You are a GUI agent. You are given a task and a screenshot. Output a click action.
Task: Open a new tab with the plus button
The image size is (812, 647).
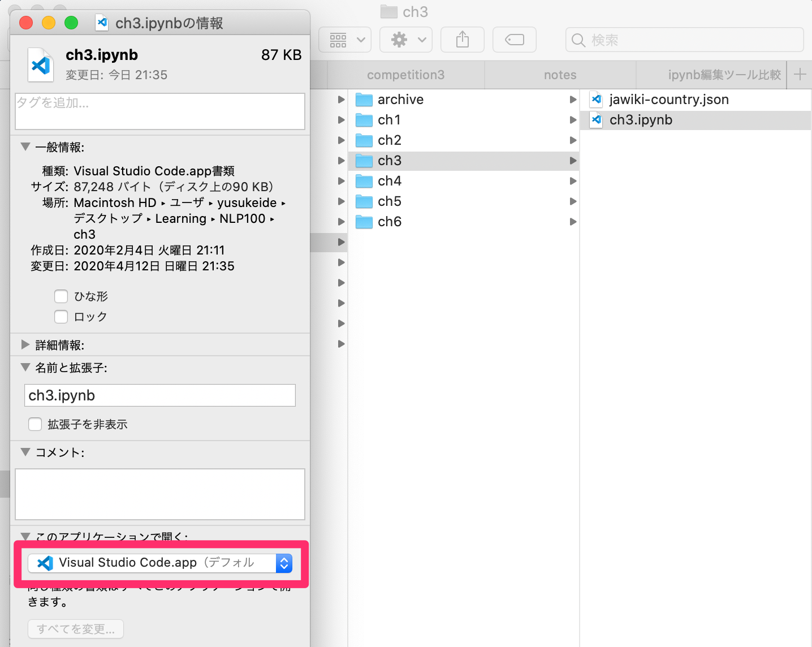(800, 74)
